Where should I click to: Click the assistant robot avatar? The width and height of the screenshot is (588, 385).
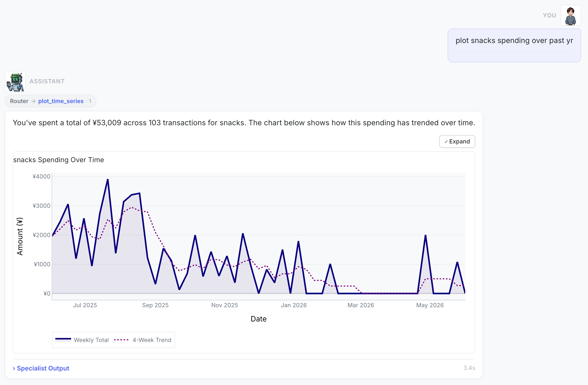[x=15, y=81]
